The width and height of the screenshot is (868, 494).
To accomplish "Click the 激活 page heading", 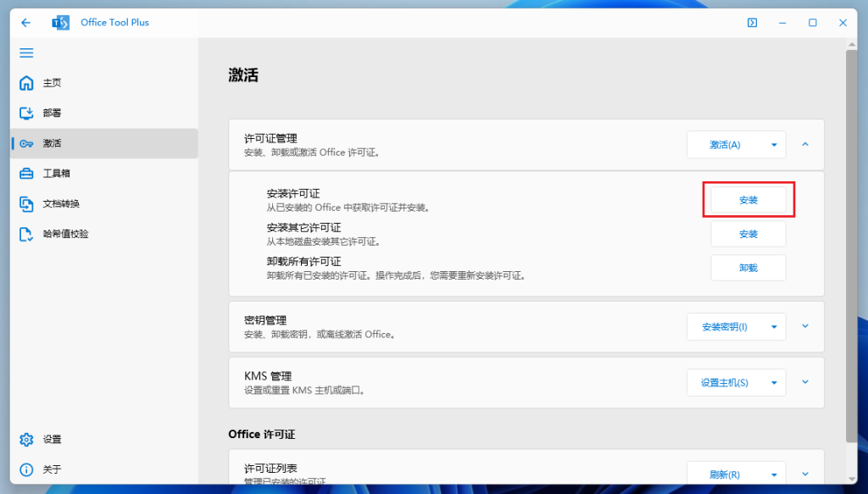I will pyautogui.click(x=243, y=75).
